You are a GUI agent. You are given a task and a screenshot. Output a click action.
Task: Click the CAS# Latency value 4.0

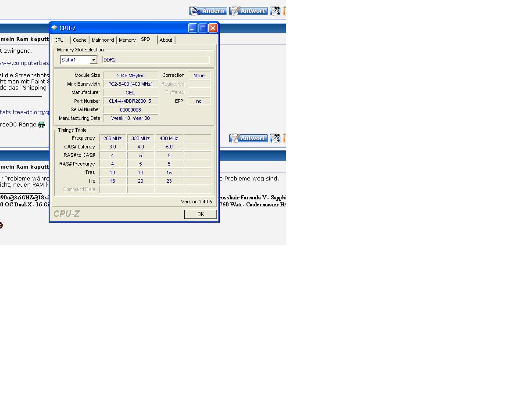tap(140, 147)
